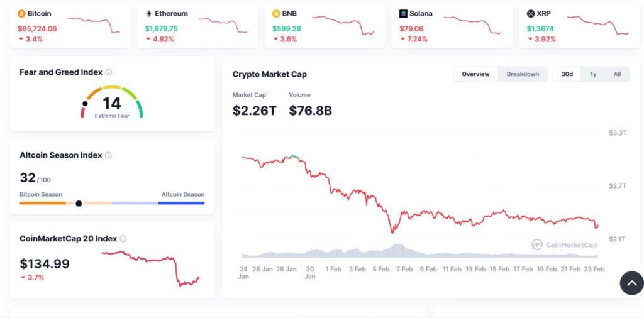
Task: Open CoinMarketCap 20 Index info icon
Action: 123,239
